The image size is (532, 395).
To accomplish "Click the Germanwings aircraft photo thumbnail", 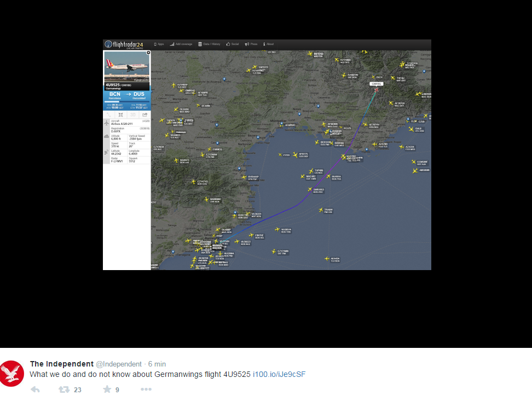I will (x=126, y=67).
